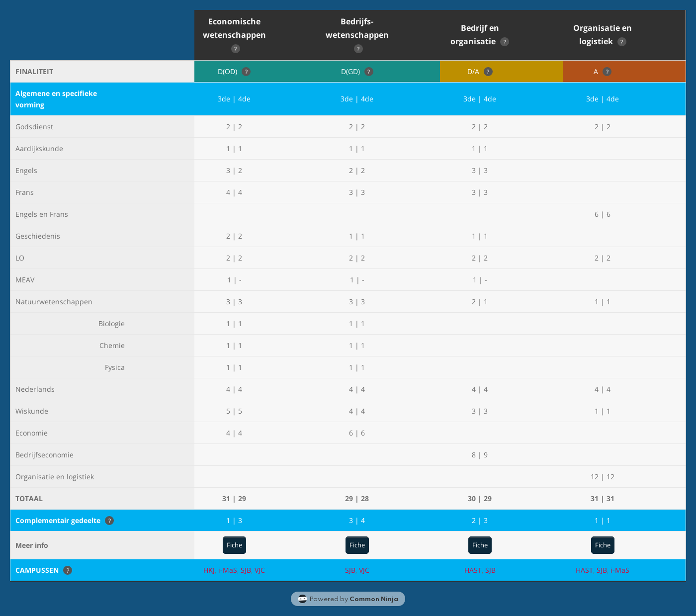Screen dimensions: 696x616
Task: Click the LO row label
Action: point(20,258)
